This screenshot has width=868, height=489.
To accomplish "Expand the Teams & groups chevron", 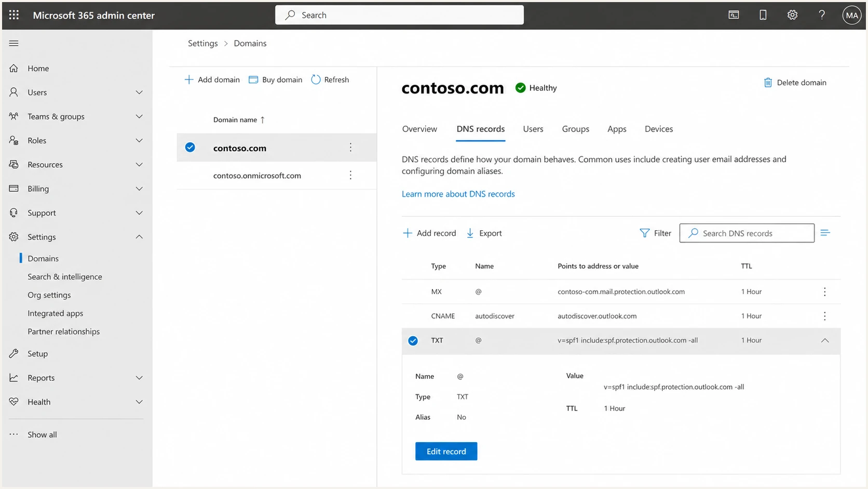I will 139,116.
